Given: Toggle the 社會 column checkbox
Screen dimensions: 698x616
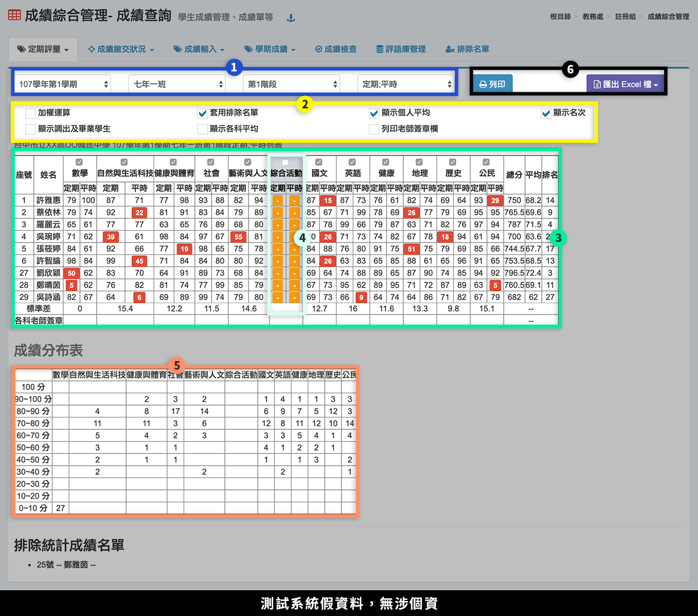Looking at the screenshot, I should click(211, 162).
